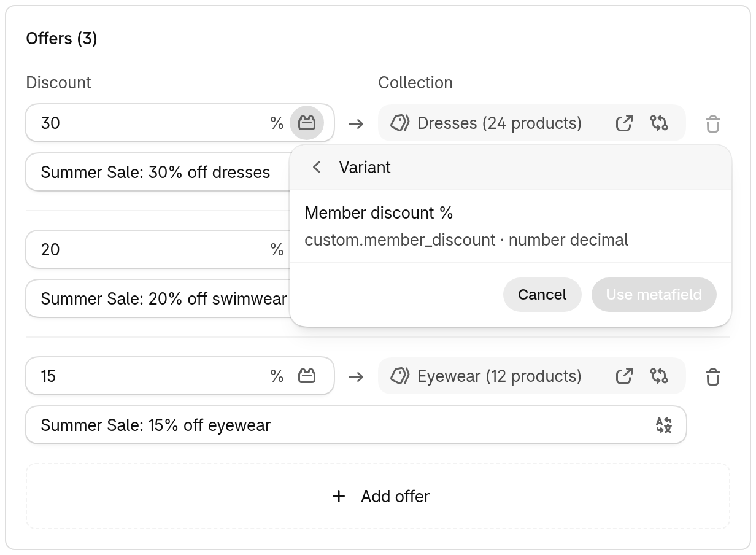Click the metafield icon in the 15% discount field

307,376
